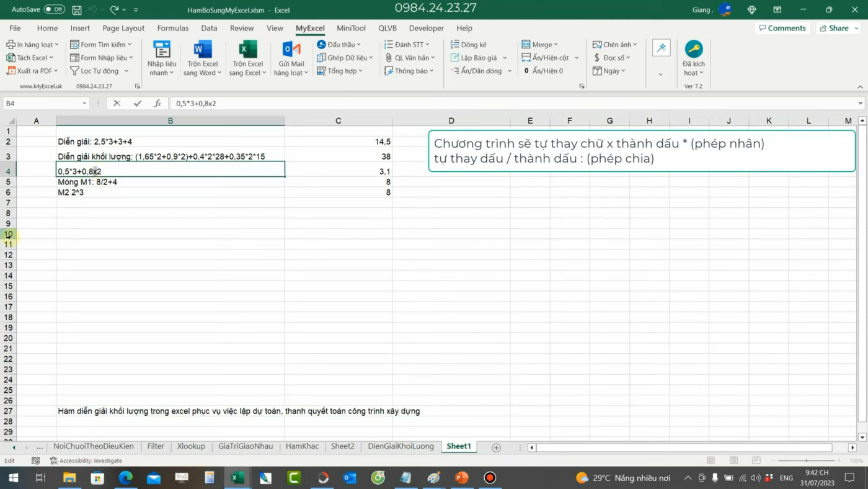Viewport: 868px width, 489px height.
Task: Open the DienGiaiKhoiLuong sheet tab
Action: click(401, 446)
